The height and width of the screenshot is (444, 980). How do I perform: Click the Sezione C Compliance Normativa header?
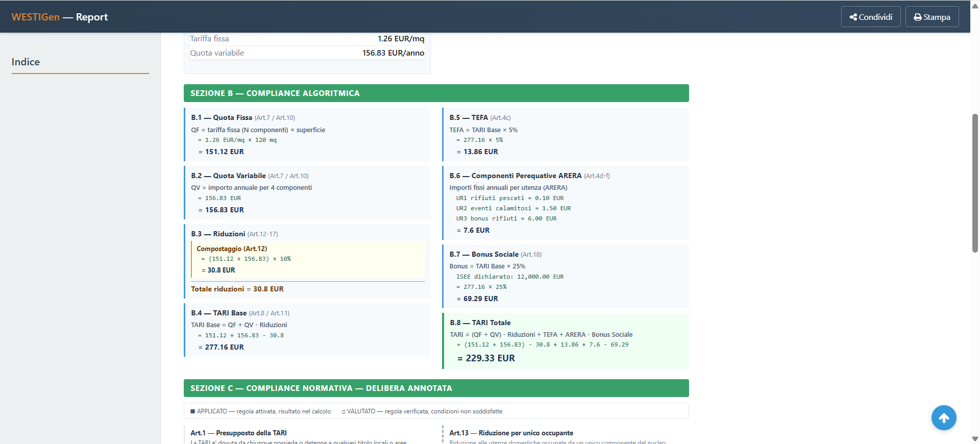coord(436,388)
